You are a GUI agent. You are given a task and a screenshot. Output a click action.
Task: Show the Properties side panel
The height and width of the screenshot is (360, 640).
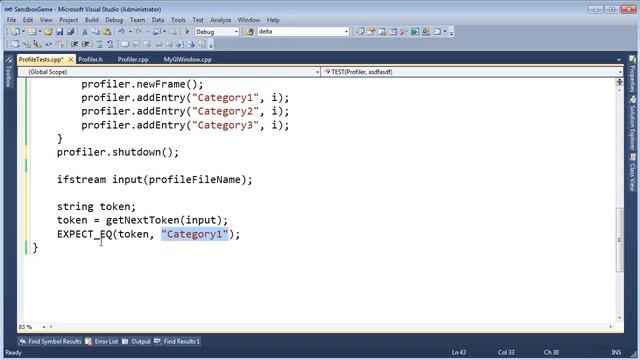tap(632, 73)
